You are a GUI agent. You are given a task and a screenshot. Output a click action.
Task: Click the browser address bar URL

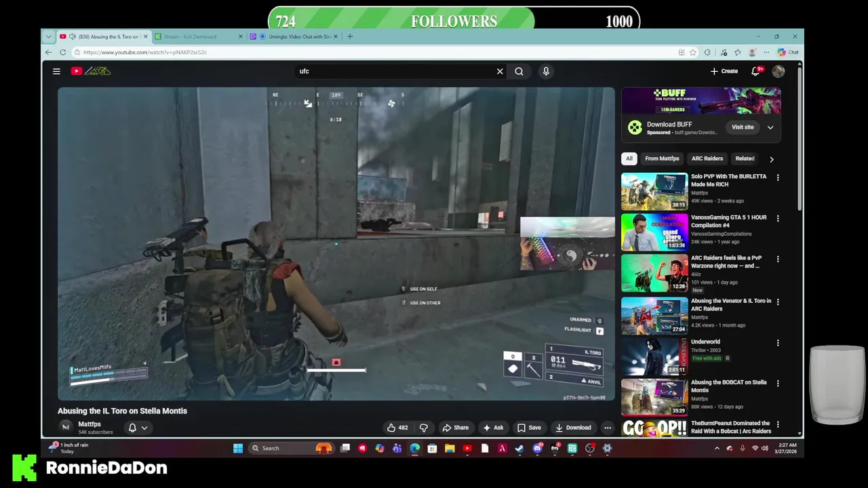click(x=144, y=52)
